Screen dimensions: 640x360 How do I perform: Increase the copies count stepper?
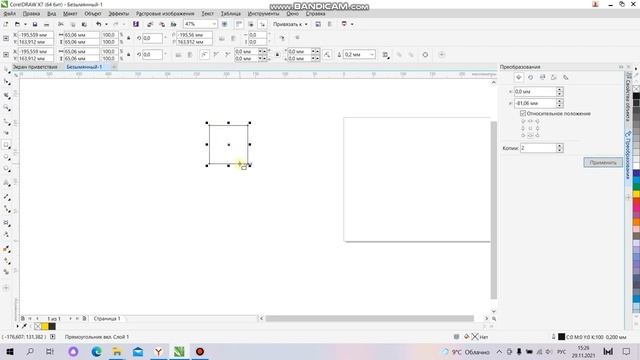tap(560, 146)
